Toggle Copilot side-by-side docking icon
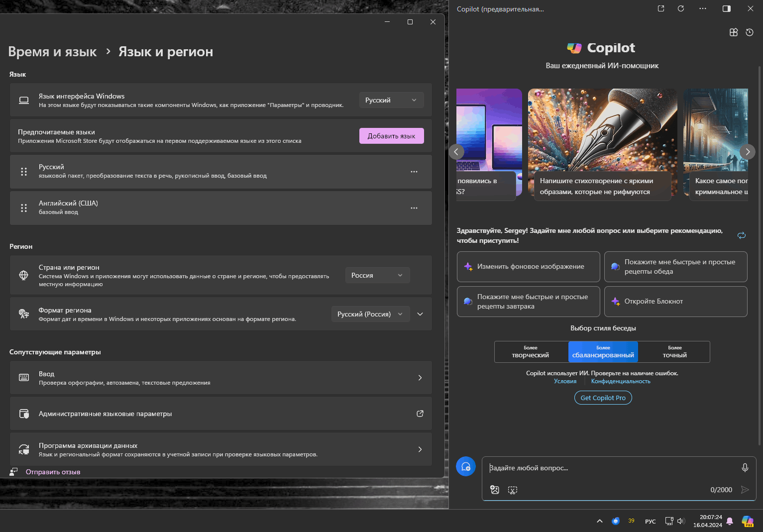 tap(727, 8)
